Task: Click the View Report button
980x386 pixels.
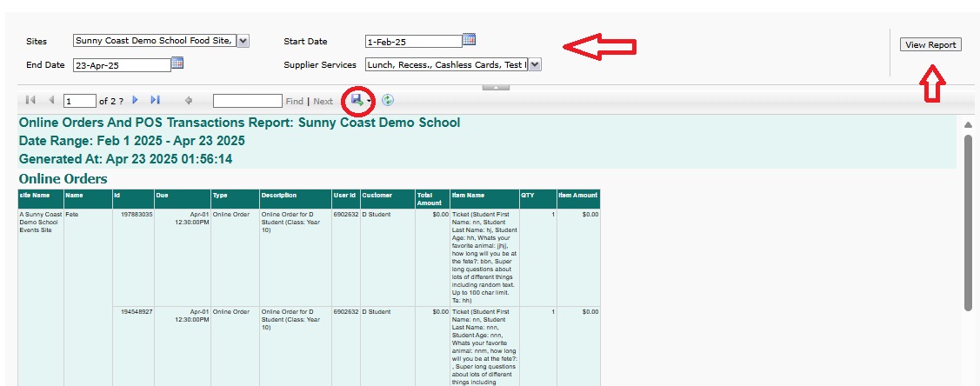Action: point(930,44)
